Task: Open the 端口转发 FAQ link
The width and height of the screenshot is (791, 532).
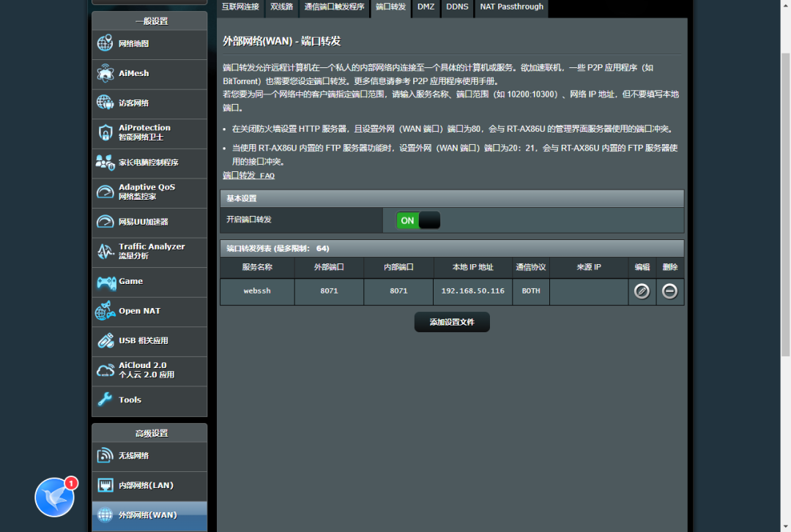Action: [x=248, y=176]
